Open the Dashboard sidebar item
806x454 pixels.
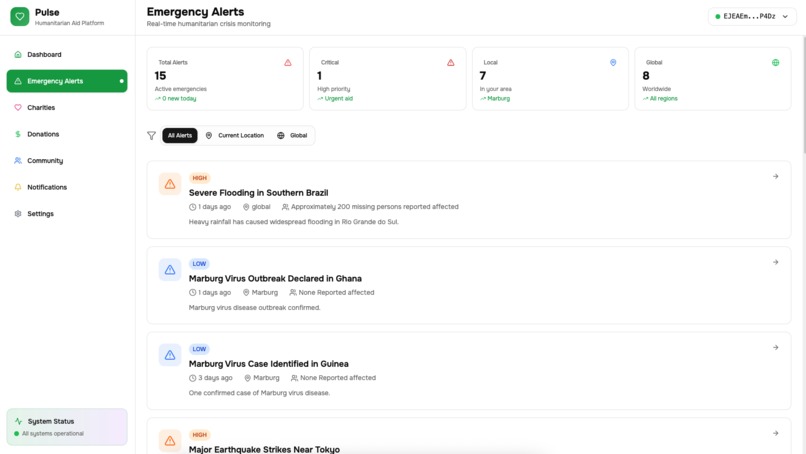tap(67, 55)
